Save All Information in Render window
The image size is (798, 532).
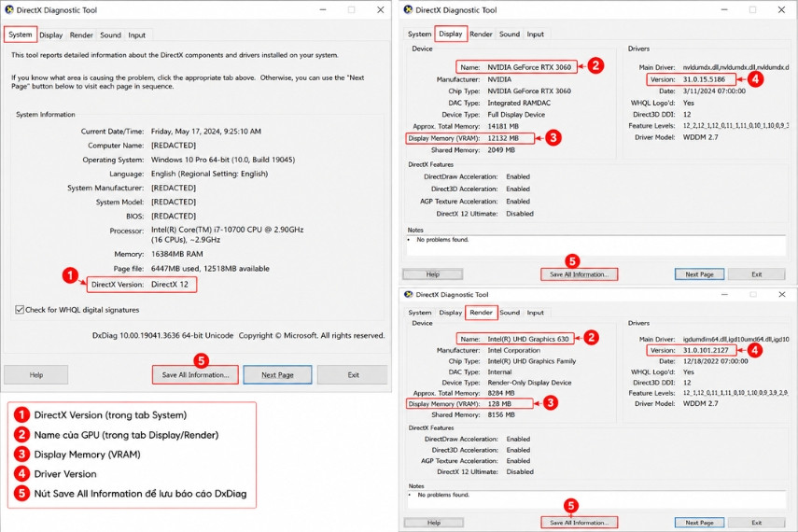click(x=580, y=523)
